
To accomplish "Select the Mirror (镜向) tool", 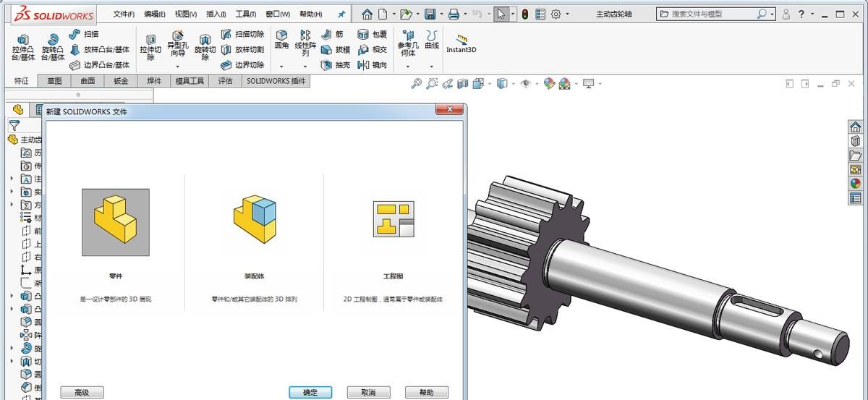I will tap(372, 65).
